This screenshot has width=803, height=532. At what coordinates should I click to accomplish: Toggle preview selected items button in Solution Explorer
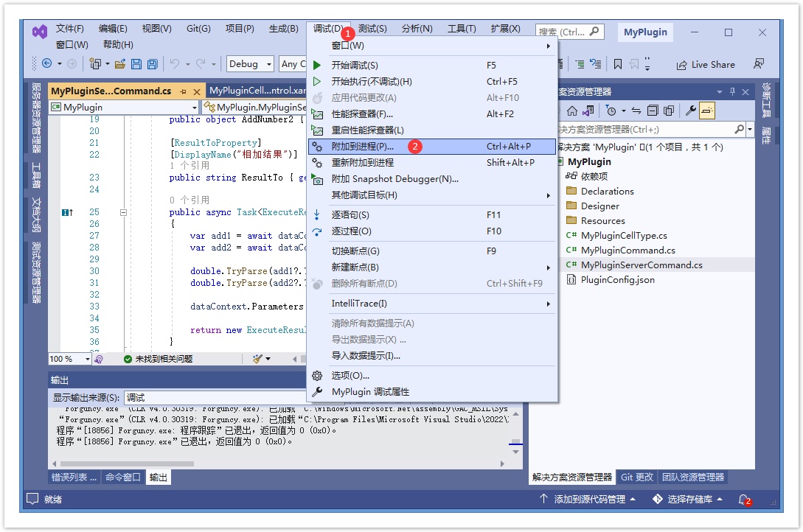[x=707, y=111]
